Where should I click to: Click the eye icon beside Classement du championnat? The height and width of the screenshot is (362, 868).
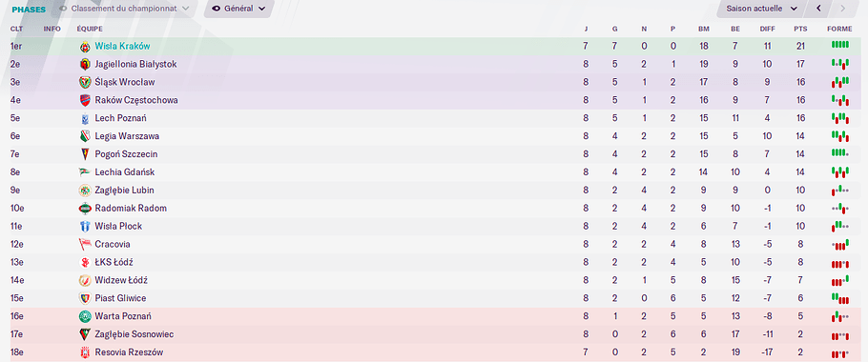pyautogui.click(x=63, y=9)
